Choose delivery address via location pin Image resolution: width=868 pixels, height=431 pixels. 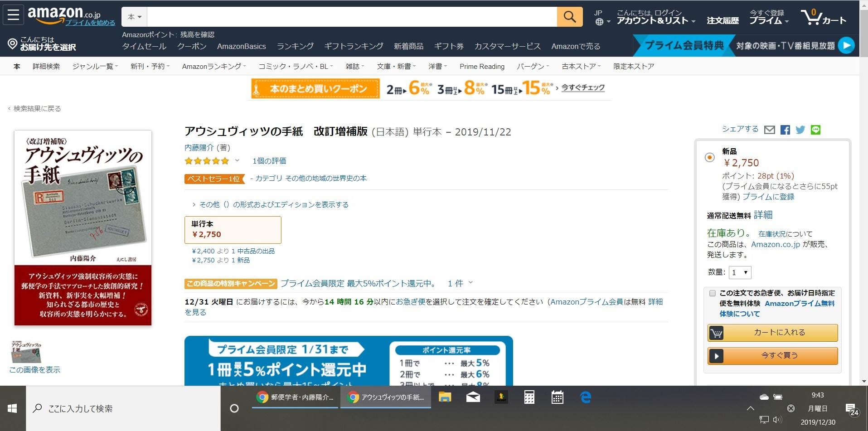(12, 44)
